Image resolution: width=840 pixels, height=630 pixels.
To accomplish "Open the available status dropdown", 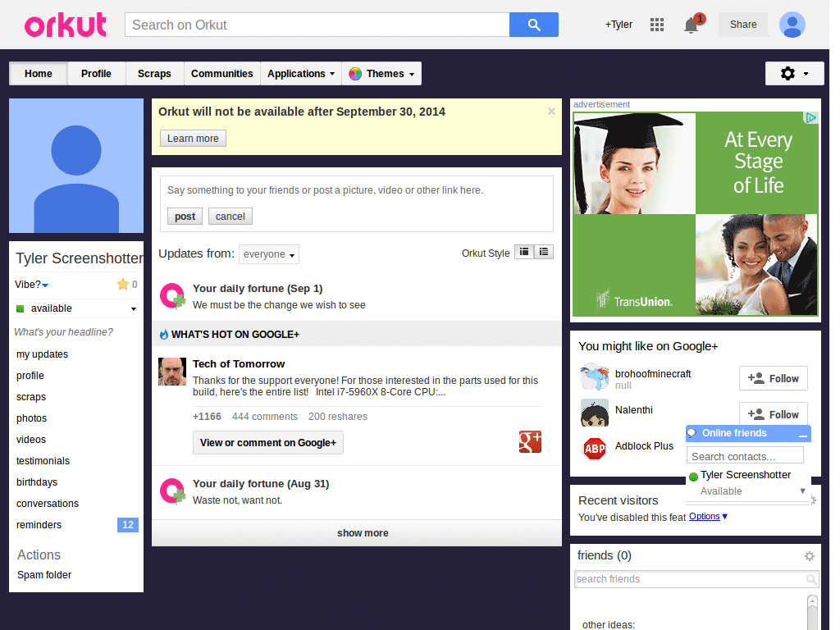I will pyautogui.click(x=134, y=309).
